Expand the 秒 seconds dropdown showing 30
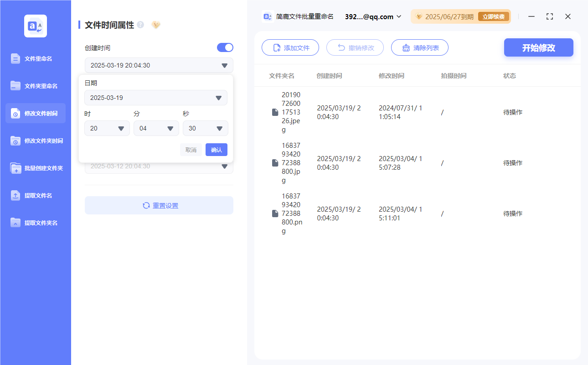This screenshot has width=588, height=365. (x=205, y=128)
